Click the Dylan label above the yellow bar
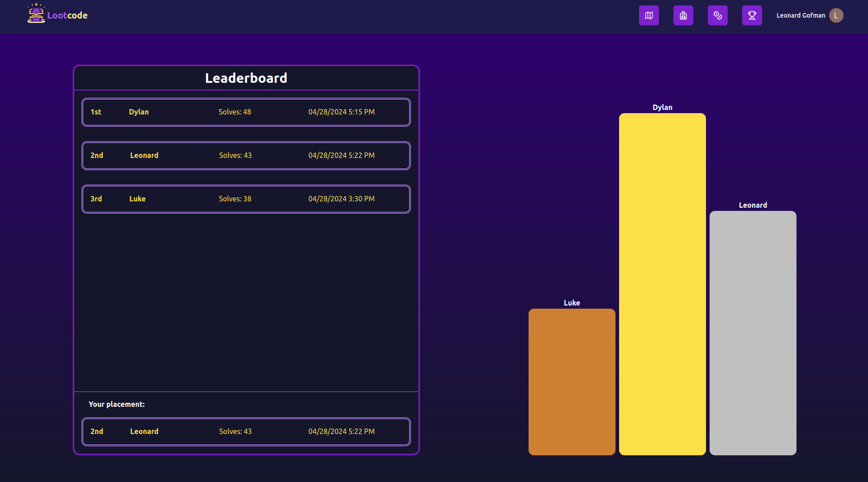This screenshot has height=482, width=868. 663,108
